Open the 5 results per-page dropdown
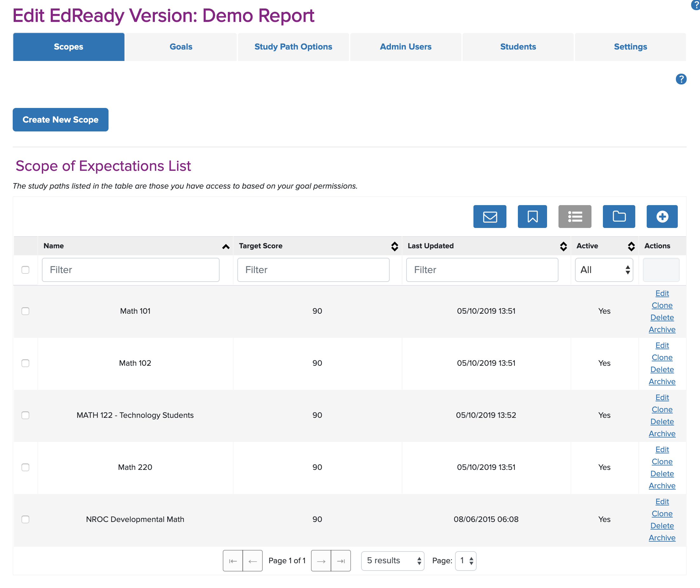Screen dimensions: 700x588 click(393, 561)
